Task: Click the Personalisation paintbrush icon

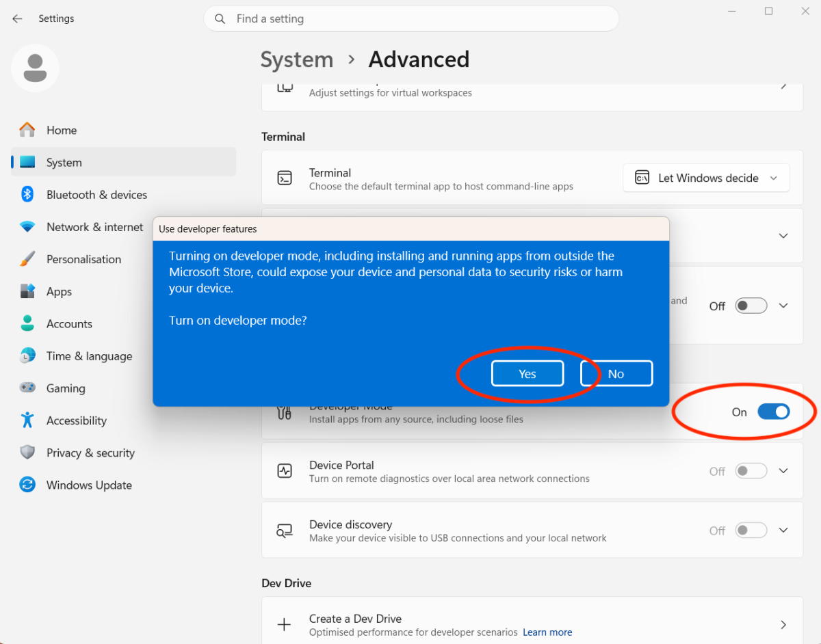Action: click(27, 259)
